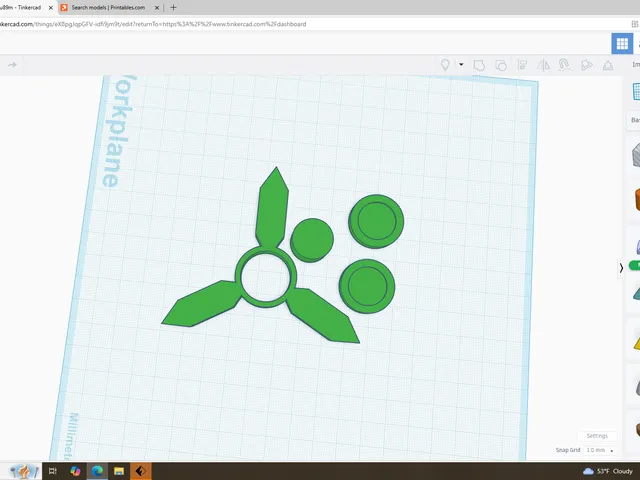
Task: Click the browser address bar URL
Action: pos(153,24)
